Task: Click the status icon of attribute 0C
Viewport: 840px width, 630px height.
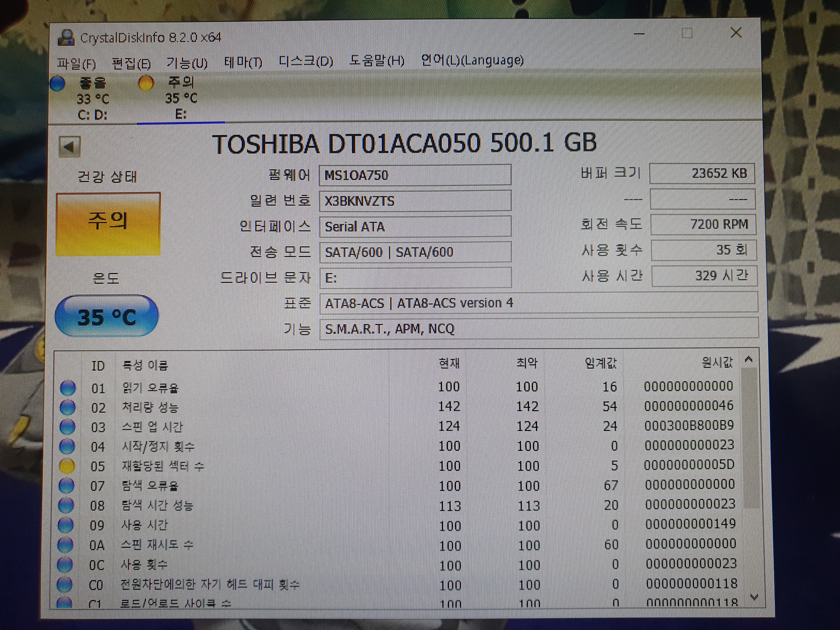Action: tap(65, 565)
